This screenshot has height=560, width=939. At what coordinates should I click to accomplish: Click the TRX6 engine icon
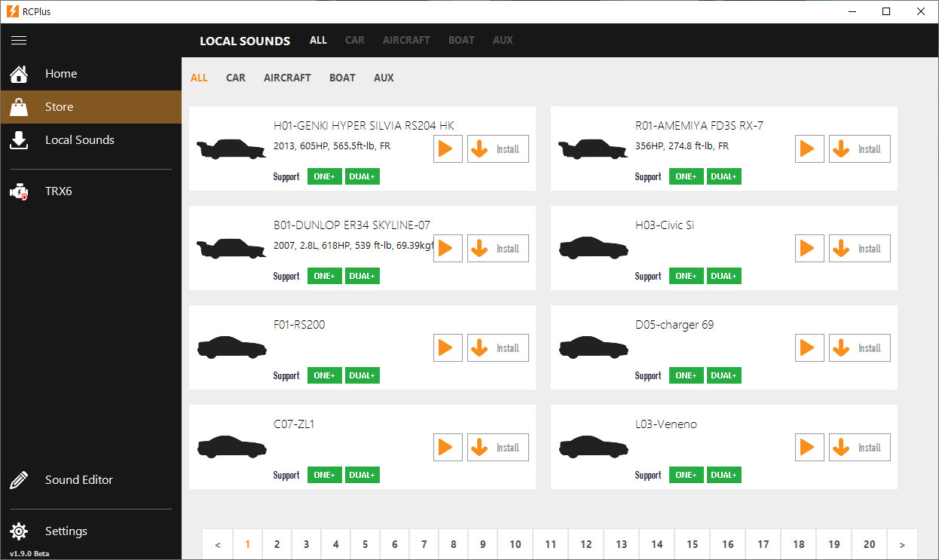19,191
